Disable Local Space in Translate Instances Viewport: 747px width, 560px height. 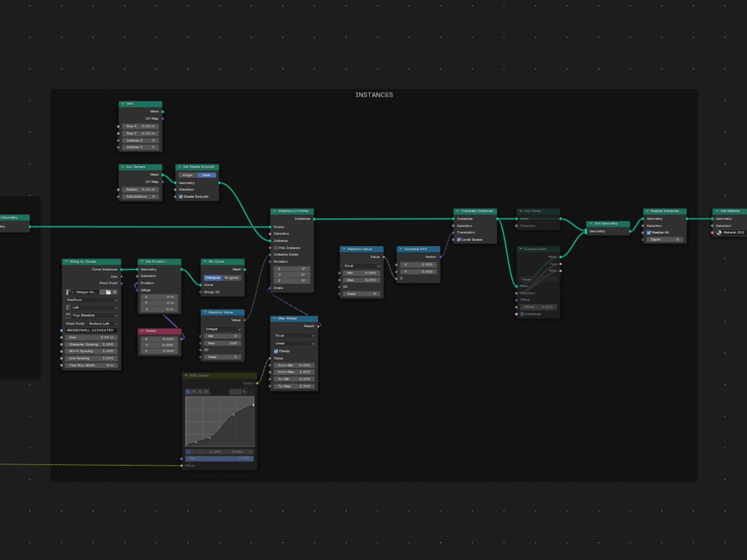coord(459,240)
